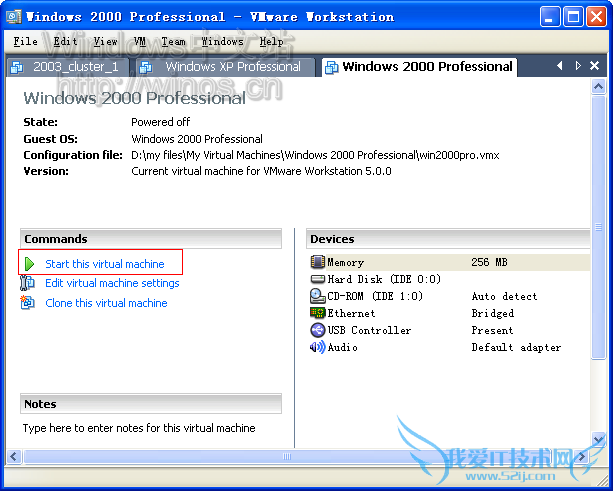Click the vertical scrollbar thumb

coord(599,227)
